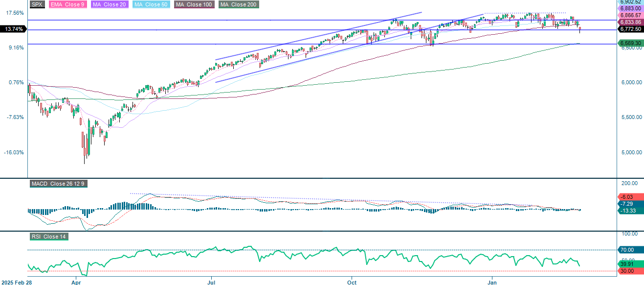Open the MA Close 100 legend pill
Screen dimensions: 644x285
pyautogui.click(x=194, y=4)
